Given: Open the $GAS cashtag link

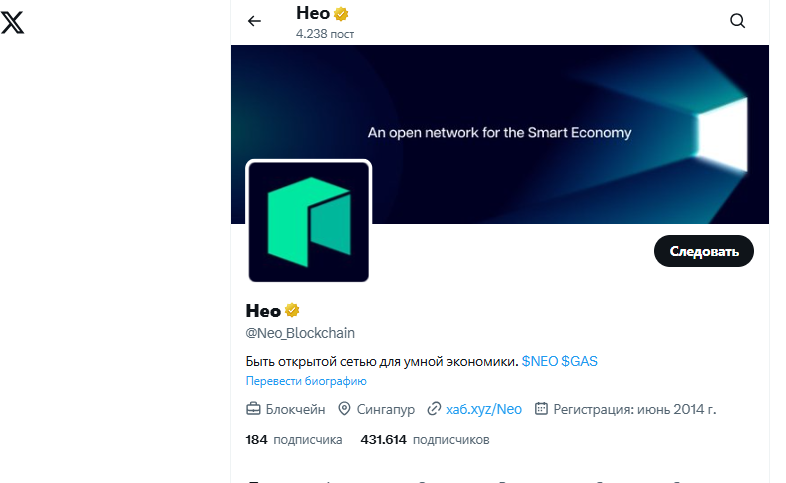Looking at the screenshot, I should pyautogui.click(x=579, y=361).
